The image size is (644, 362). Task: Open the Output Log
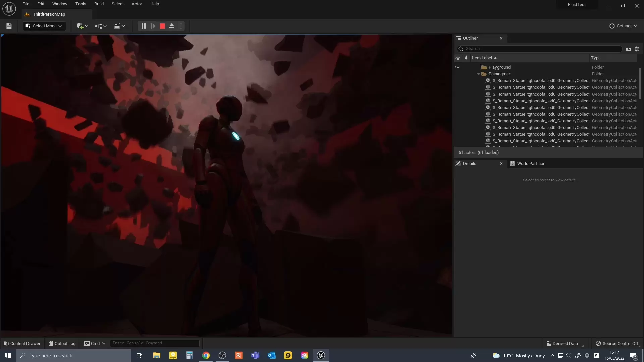pos(62,343)
